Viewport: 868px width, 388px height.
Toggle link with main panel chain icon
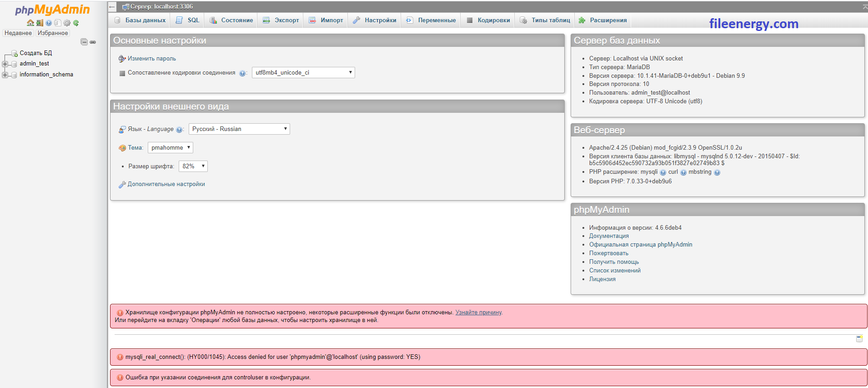click(93, 42)
